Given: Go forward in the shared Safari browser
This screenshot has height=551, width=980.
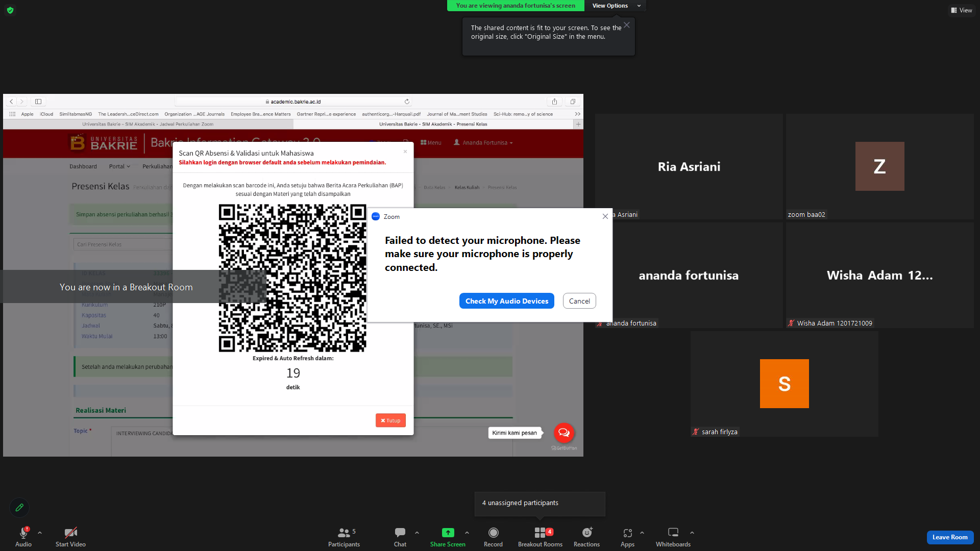Looking at the screenshot, I should point(21,102).
